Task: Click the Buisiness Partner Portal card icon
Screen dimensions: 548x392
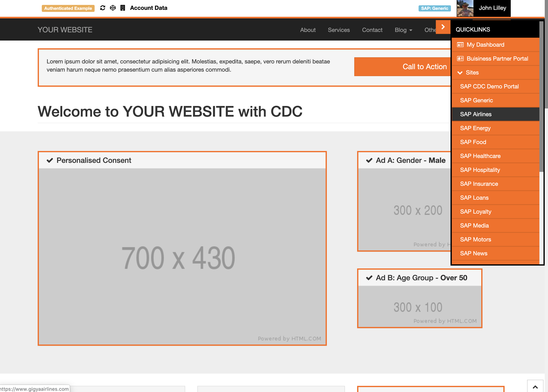Action: (x=460, y=59)
